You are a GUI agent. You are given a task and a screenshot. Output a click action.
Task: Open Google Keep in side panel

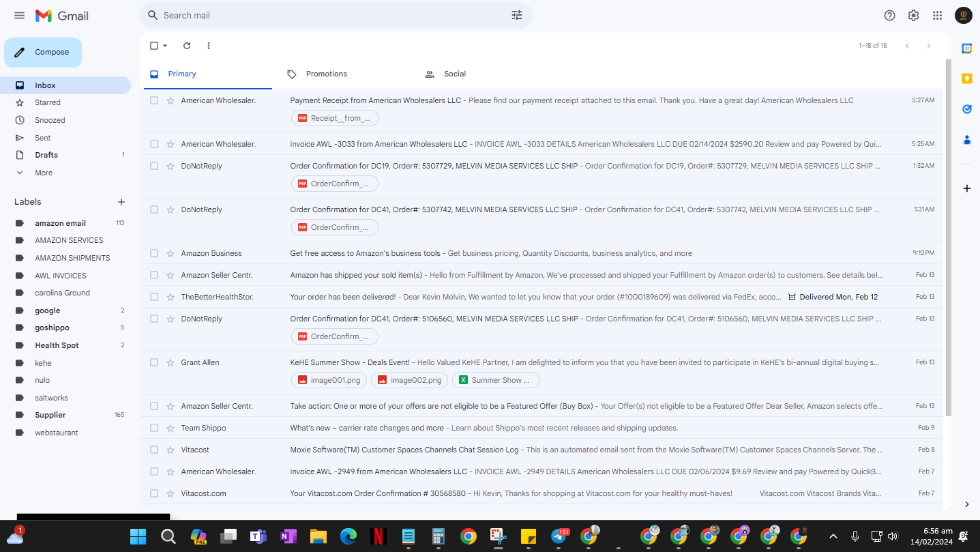pos(966,78)
